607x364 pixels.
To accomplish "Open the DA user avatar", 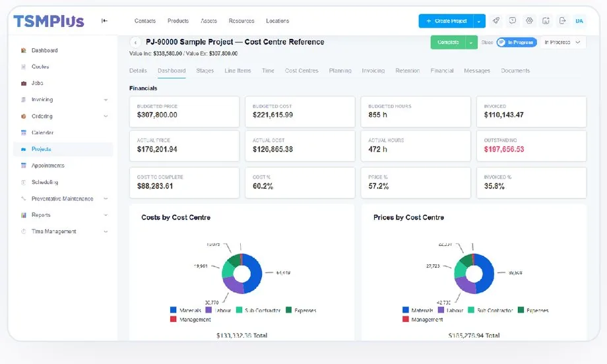I will click(579, 21).
